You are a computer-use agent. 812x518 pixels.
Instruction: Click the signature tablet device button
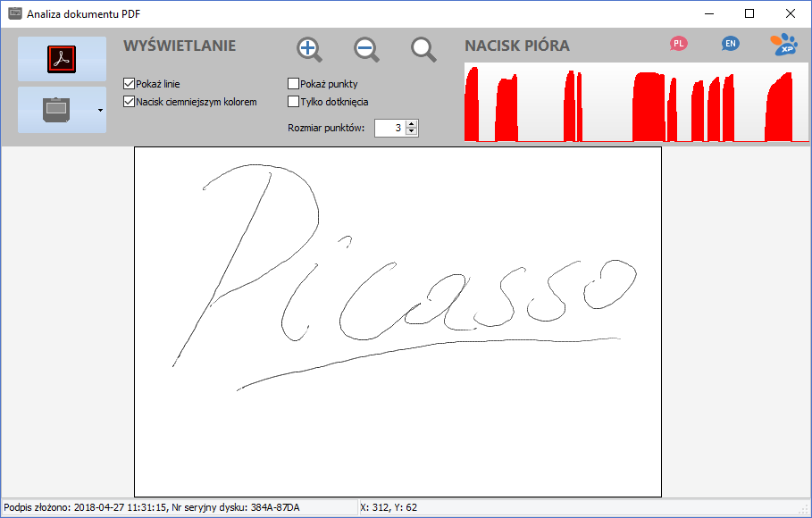click(x=56, y=110)
